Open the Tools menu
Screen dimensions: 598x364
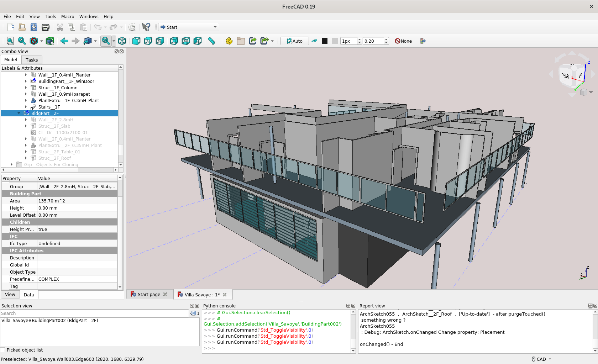pos(50,16)
